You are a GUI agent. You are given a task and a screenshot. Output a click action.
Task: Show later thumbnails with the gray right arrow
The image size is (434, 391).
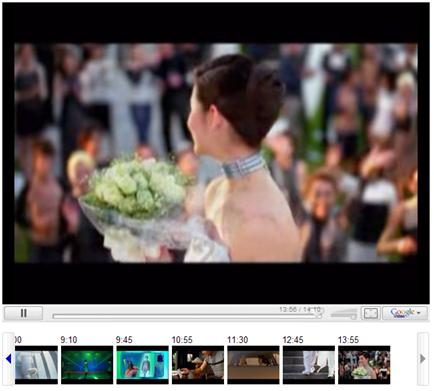click(423, 359)
